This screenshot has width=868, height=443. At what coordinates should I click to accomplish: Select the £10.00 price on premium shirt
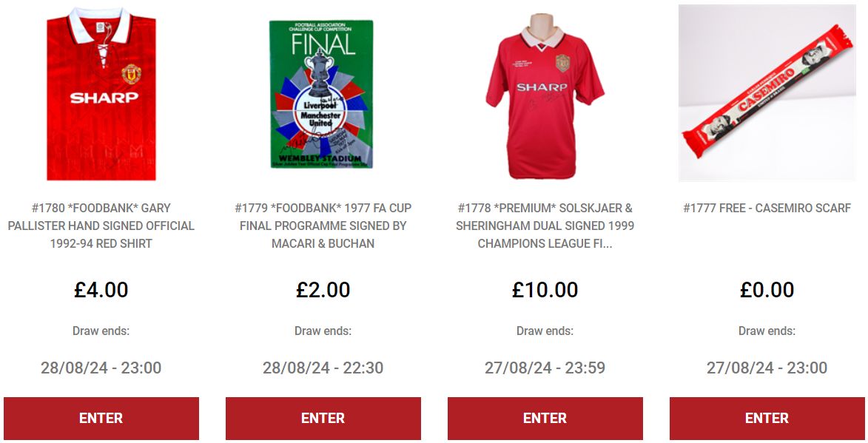point(545,290)
